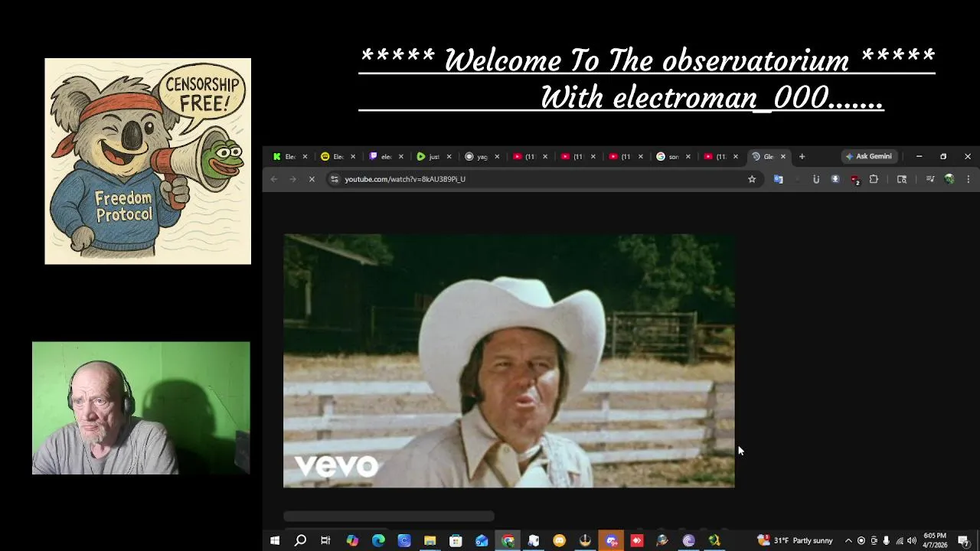
Task: Open the Google Translate extension icon
Action: point(779,179)
